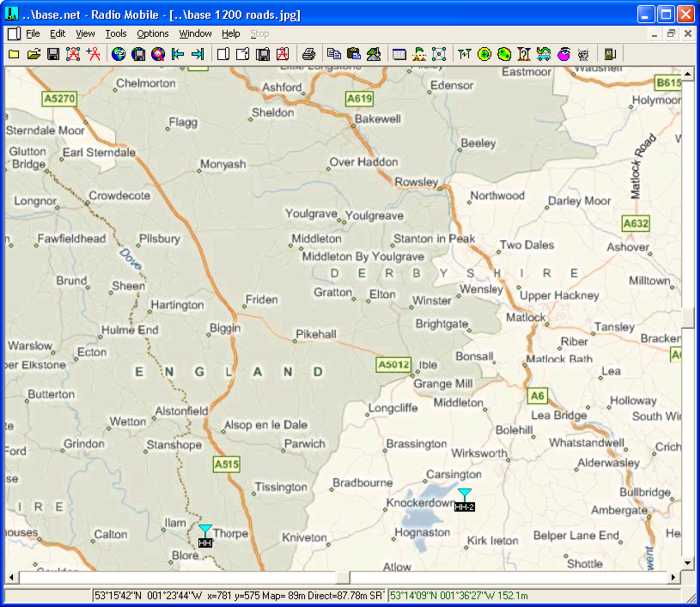Open the File menu

[33, 34]
